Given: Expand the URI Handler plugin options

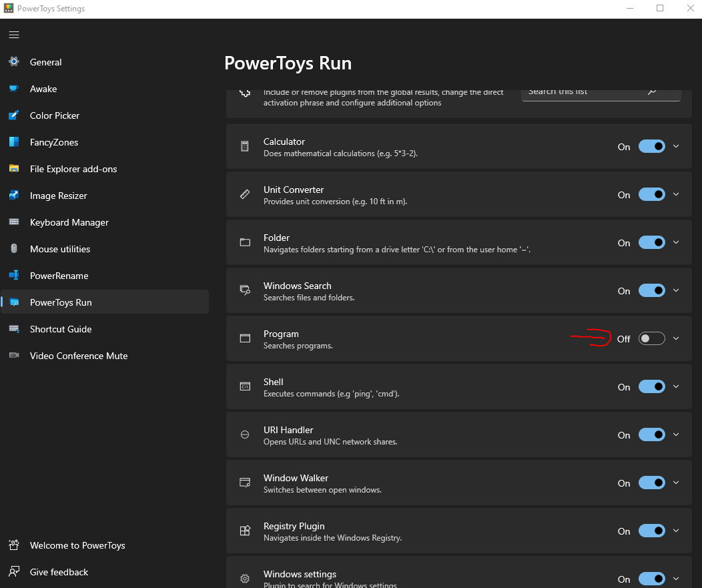Looking at the screenshot, I should [x=676, y=434].
